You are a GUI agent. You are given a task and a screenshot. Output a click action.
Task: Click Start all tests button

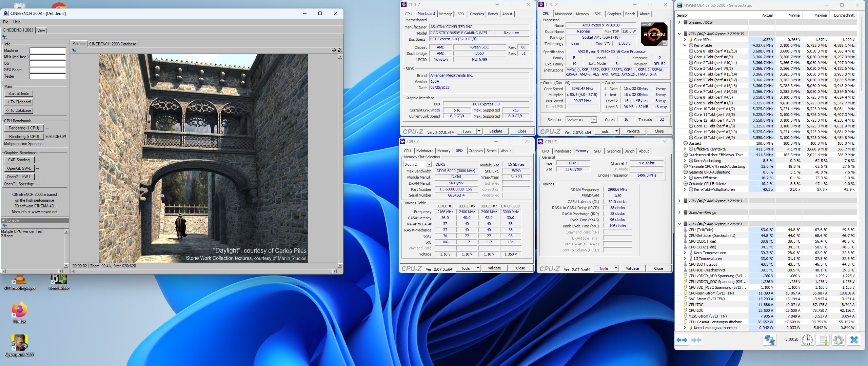[x=19, y=94]
